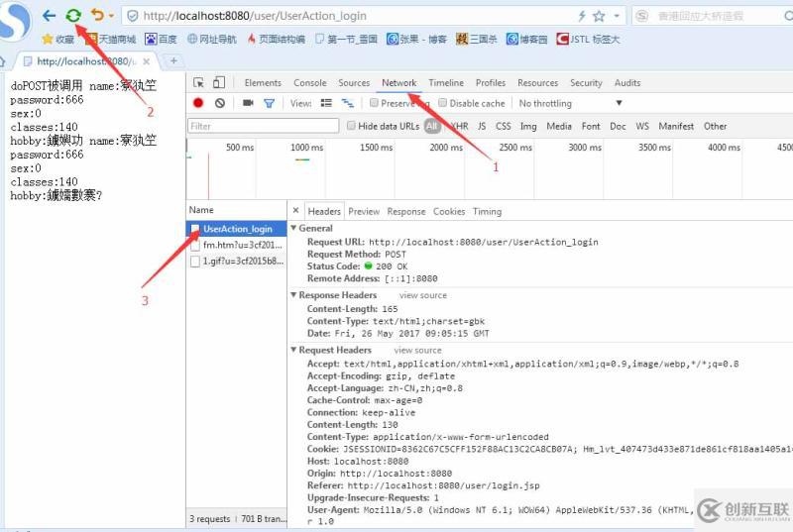Close the localhost:8080 browser tab
Viewport: 793px width, 532px height.
pyautogui.click(x=146, y=61)
